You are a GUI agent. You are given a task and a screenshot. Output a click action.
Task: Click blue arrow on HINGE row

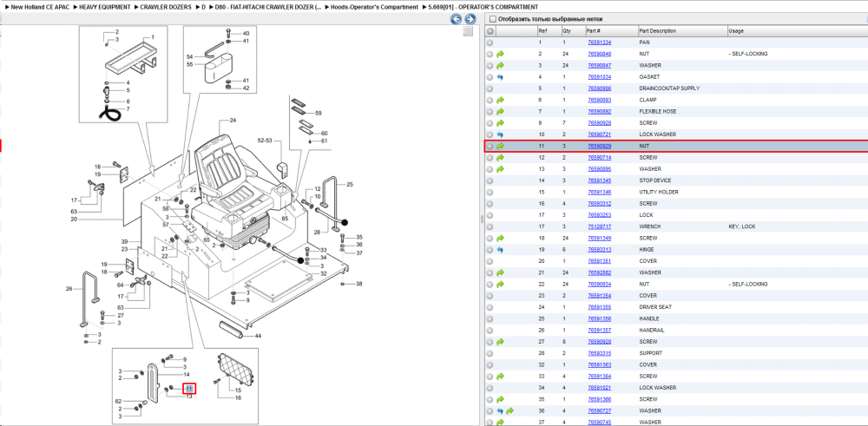pyautogui.click(x=500, y=250)
